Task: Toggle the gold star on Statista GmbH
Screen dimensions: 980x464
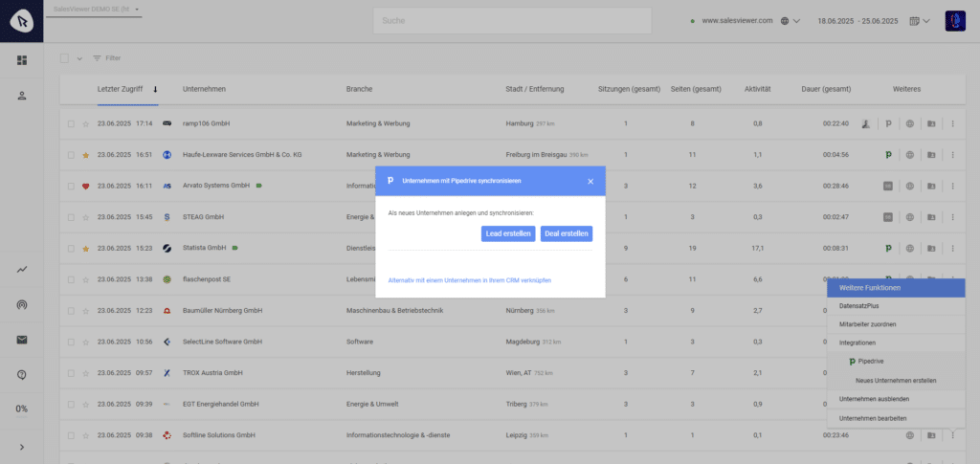Action: [86, 249]
